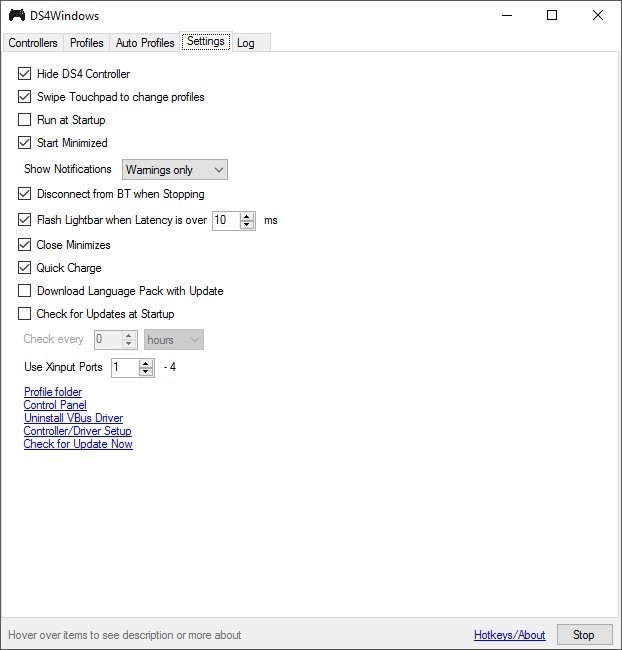Disable Close Minimizes option
This screenshot has width=622, height=650.
pos(24,245)
